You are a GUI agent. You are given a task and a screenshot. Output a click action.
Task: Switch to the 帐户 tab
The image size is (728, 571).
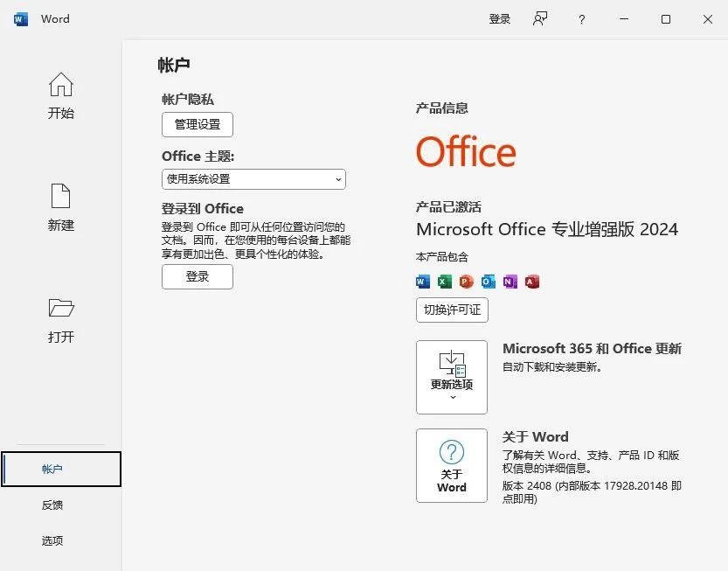pos(61,470)
